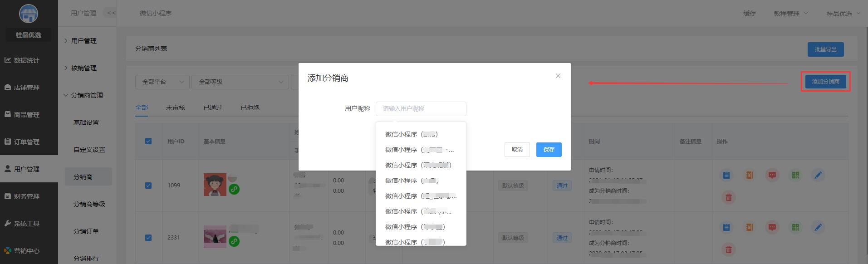868x264 pixels.
Task: Click the red message icon for user 2331
Action: [x=772, y=227]
